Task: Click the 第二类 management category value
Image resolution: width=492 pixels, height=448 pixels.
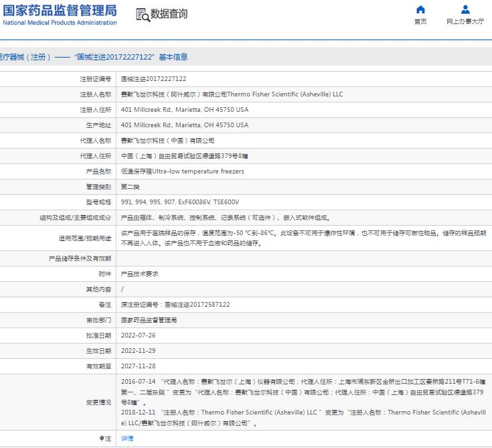Action: pyautogui.click(x=130, y=186)
